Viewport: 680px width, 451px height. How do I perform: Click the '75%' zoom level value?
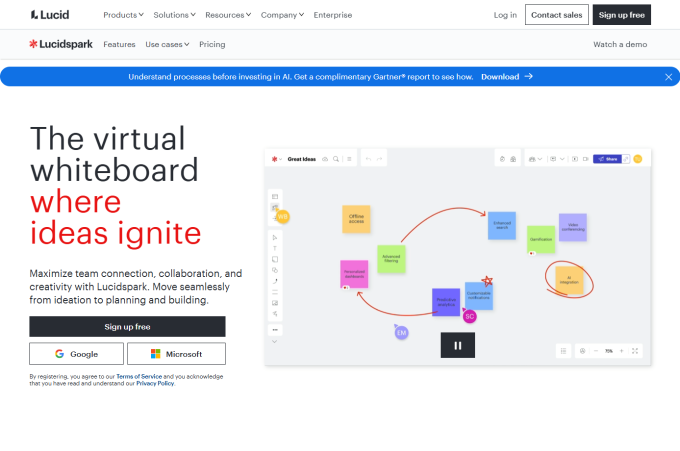point(609,351)
